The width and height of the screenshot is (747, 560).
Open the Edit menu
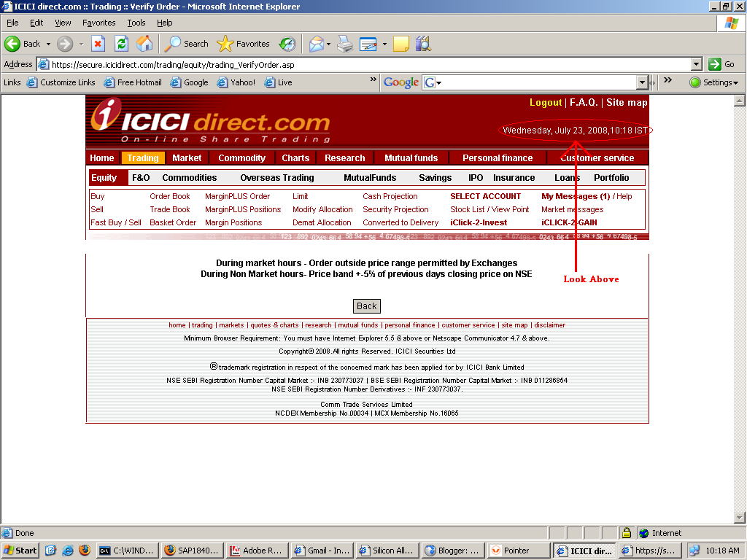36,23
